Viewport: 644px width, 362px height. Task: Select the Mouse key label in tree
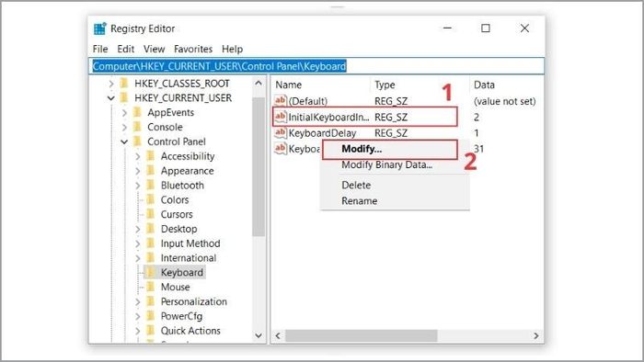point(176,287)
